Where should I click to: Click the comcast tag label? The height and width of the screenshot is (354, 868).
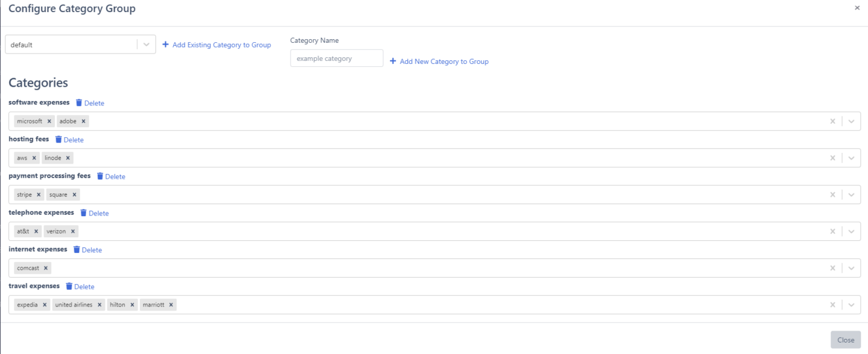(x=28, y=268)
